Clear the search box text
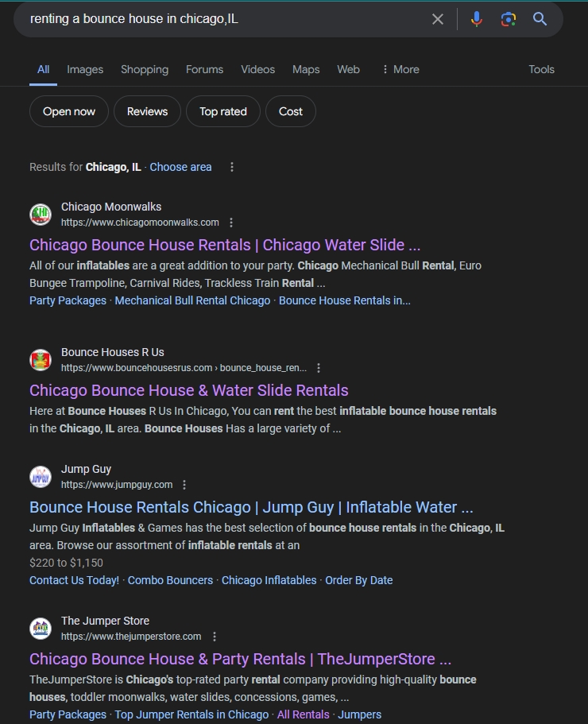 [x=438, y=19]
